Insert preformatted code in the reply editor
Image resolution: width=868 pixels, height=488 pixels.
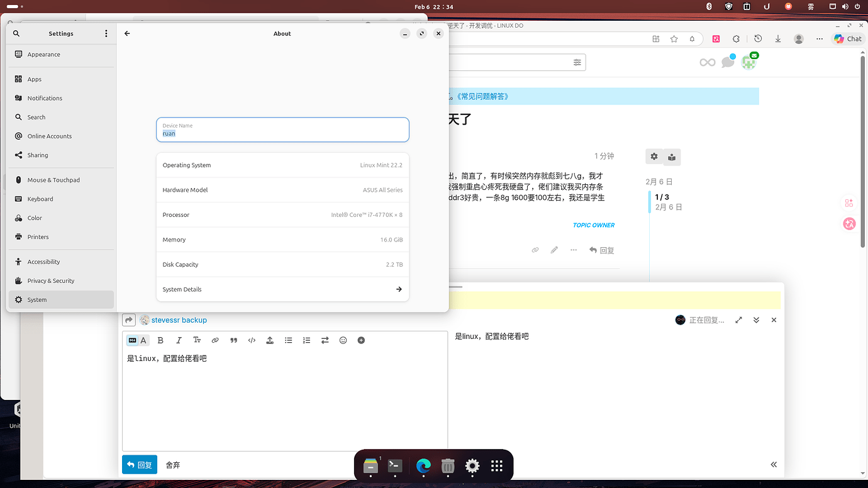252,340
